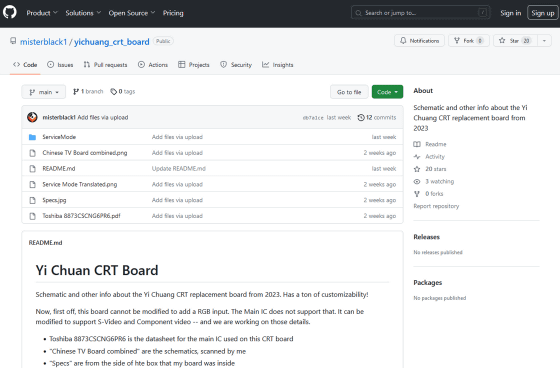
Task: Click the Notifications bell button
Action: pos(419,41)
